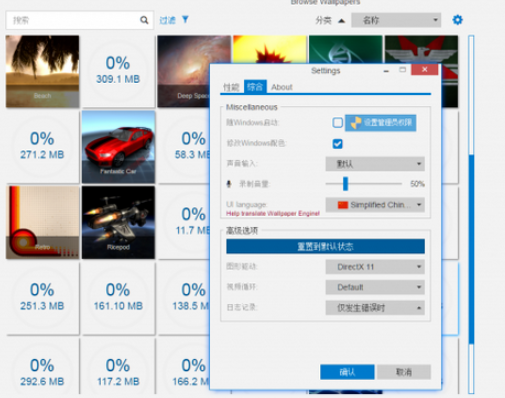505x398 pixels.
Task: Open the filter funnel icon
Action: click(185, 20)
